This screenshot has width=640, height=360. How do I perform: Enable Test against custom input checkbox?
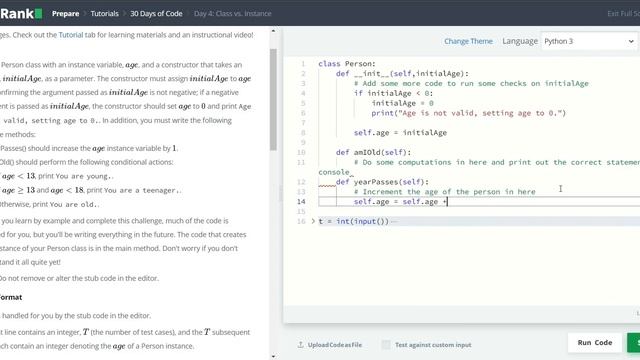coord(386,345)
